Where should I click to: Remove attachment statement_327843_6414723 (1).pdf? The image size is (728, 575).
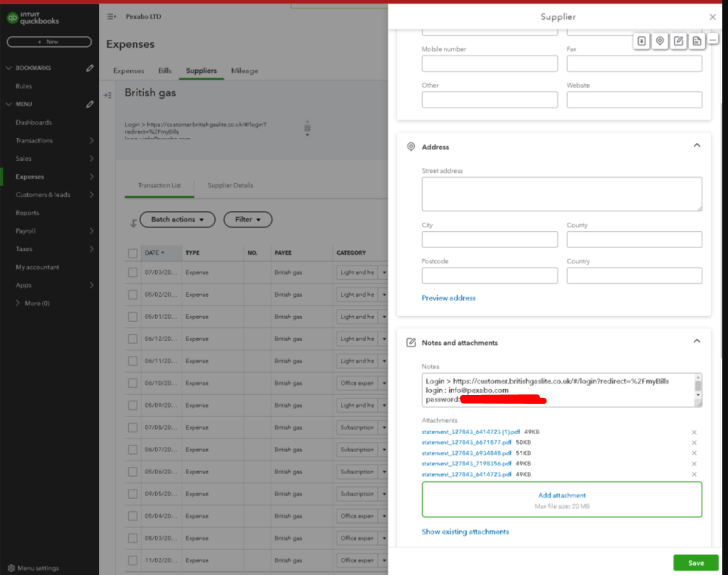point(694,432)
